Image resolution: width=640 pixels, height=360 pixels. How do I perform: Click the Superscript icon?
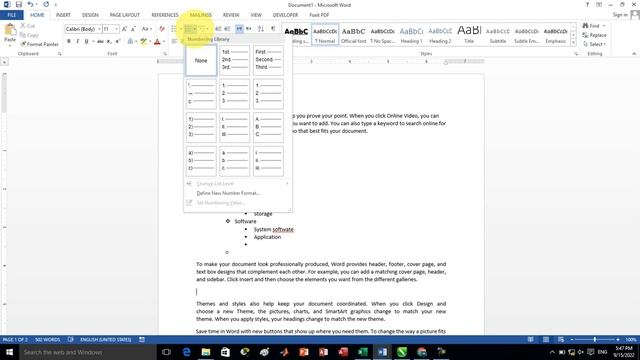[118, 41]
